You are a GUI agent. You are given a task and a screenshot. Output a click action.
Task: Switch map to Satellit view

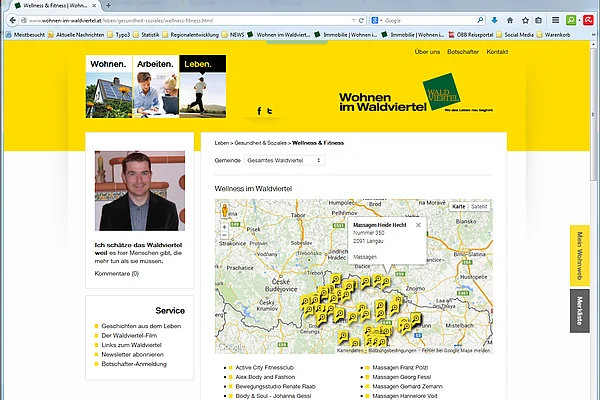(480, 206)
